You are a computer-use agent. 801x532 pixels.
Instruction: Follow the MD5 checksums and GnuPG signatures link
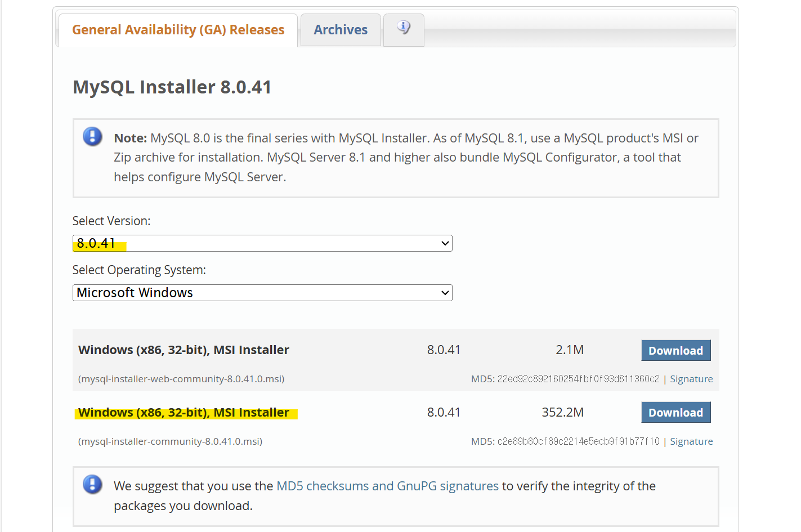(x=387, y=486)
